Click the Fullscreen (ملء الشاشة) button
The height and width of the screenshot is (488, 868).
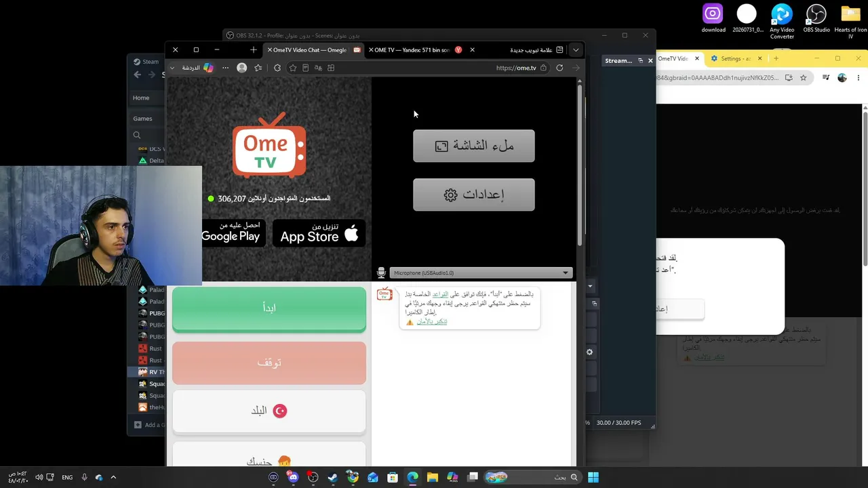pyautogui.click(x=474, y=146)
